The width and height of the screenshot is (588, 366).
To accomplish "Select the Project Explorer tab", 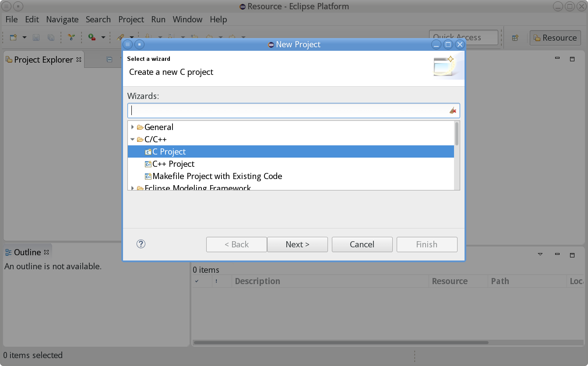I will (x=43, y=60).
